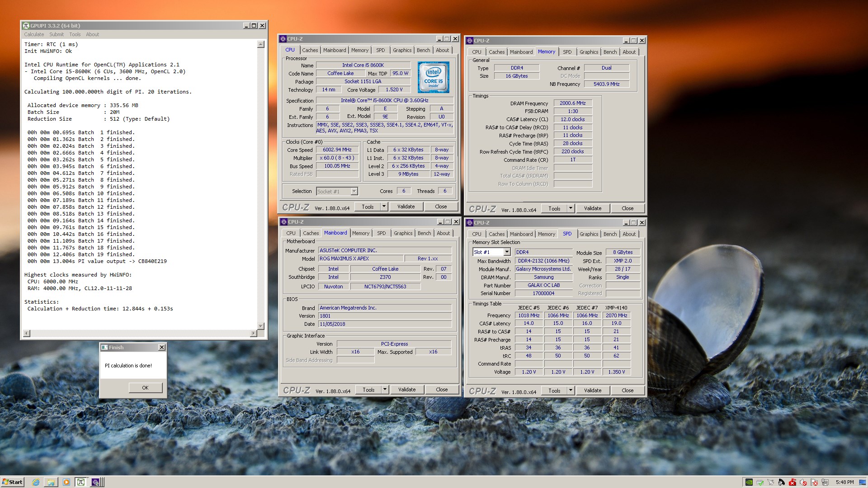Click the skull pirate tray icon

[x=782, y=482]
